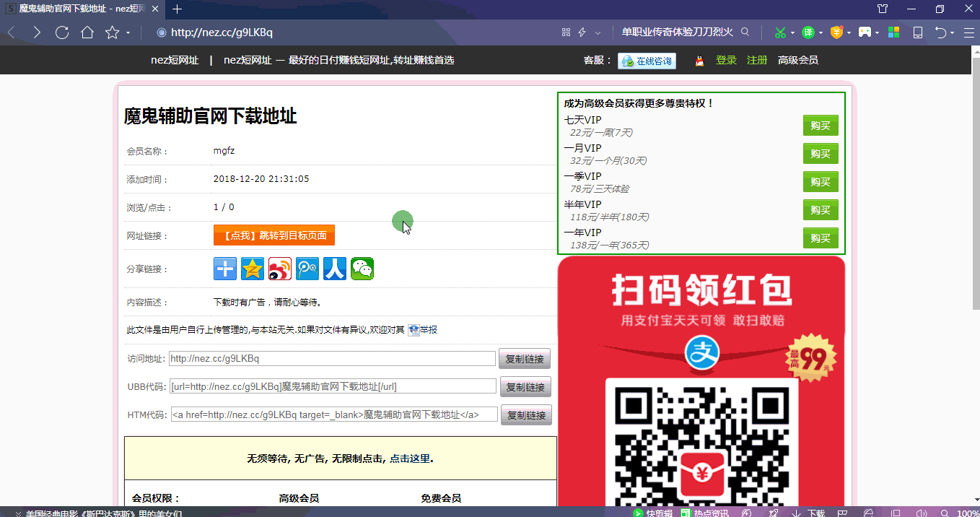The height and width of the screenshot is (517, 980).
Task: Bookmark the page with the star icon
Action: tap(112, 32)
